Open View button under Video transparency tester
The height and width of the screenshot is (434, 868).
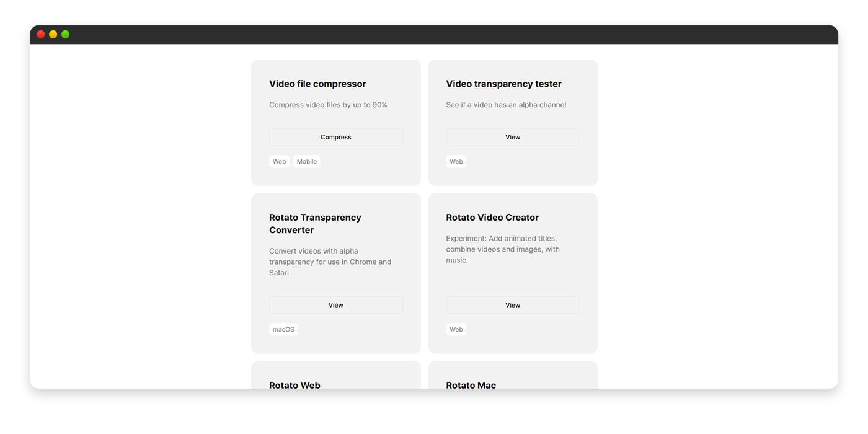[513, 137]
